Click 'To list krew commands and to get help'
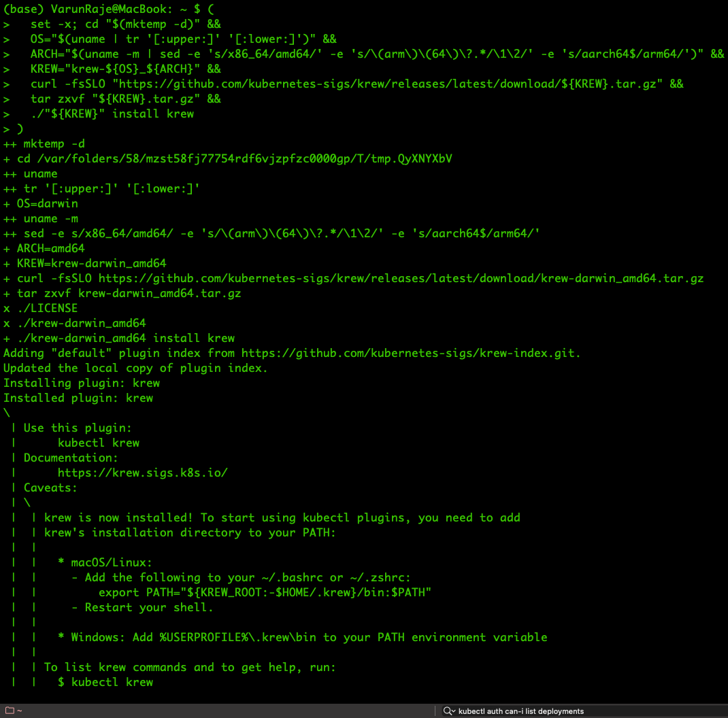This screenshot has width=728, height=718. (190, 667)
